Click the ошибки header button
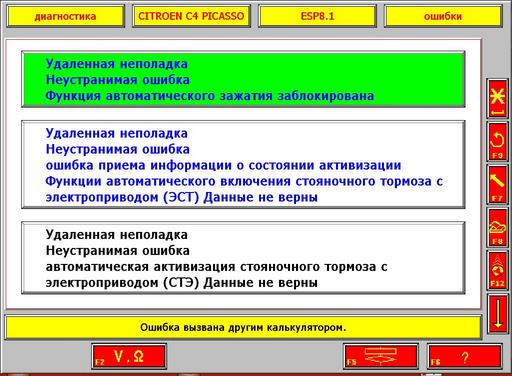Image resolution: width=512 pixels, height=376 pixels. click(x=443, y=16)
